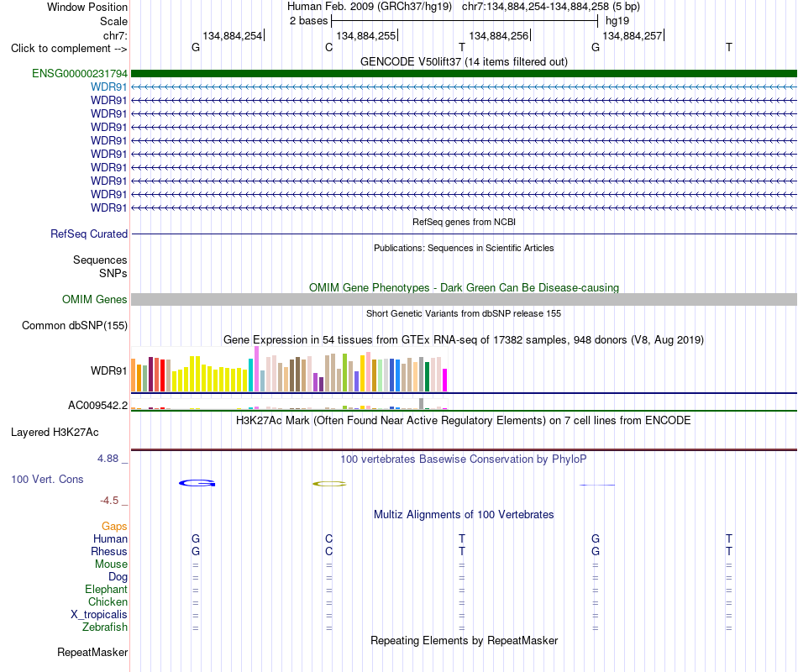Open the 'RefSeq genes from NCBI' track title

(x=464, y=222)
